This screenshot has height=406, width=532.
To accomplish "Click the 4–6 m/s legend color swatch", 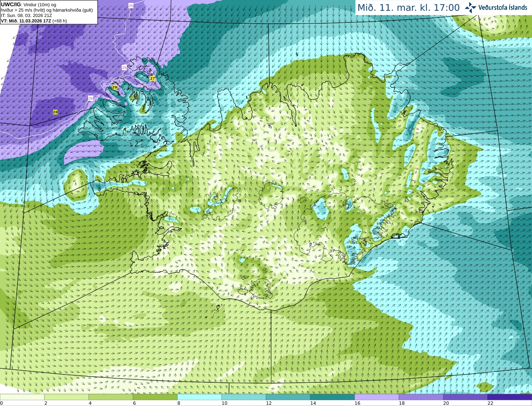I will [111, 397].
